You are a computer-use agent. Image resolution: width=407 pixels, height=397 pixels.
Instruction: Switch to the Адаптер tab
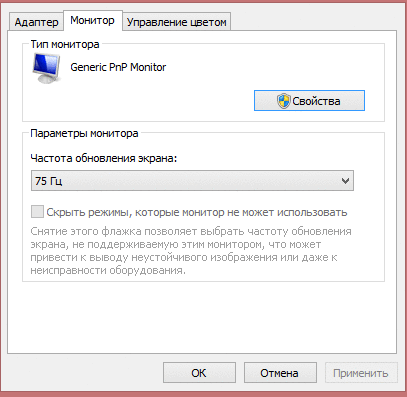[x=36, y=22]
